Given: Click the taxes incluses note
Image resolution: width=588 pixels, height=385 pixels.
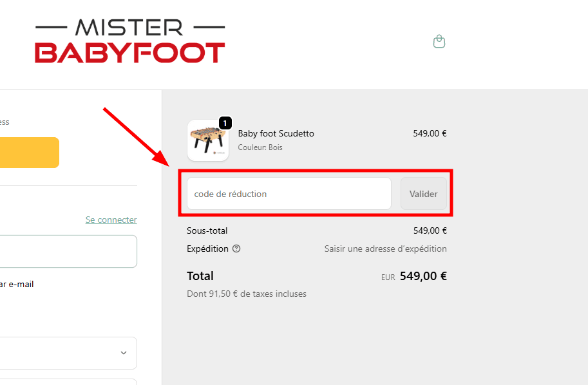Looking at the screenshot, I should 247,294.
